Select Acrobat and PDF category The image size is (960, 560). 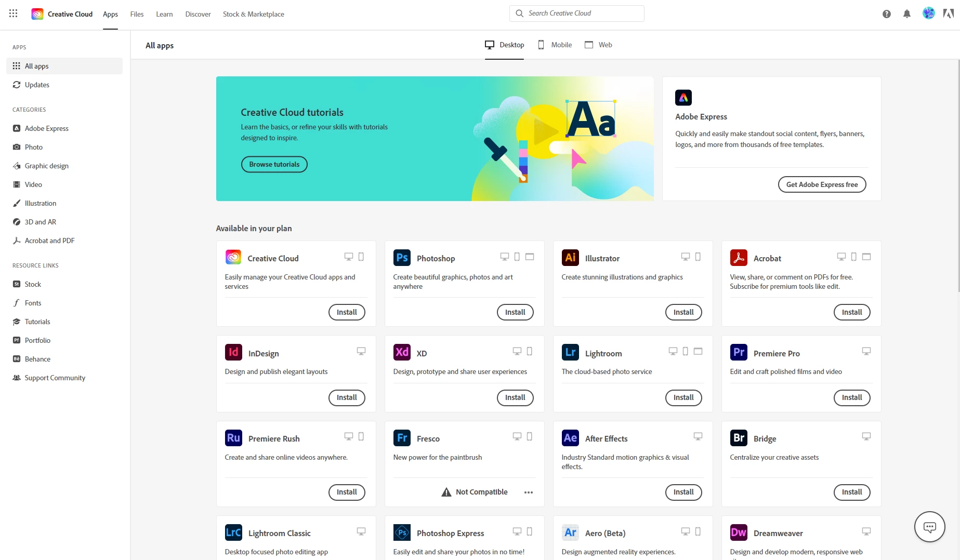tap(64, 241)
